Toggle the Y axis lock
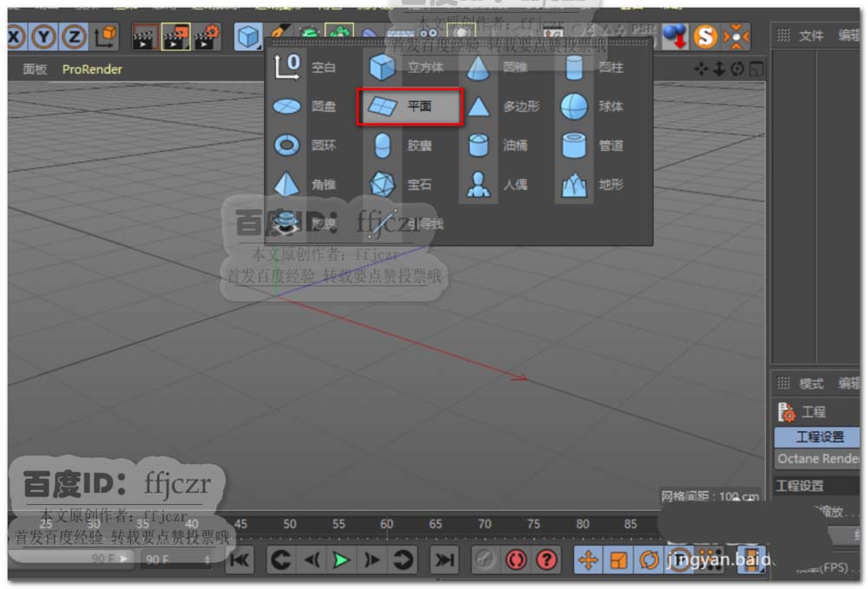 (x=43, y=37)
